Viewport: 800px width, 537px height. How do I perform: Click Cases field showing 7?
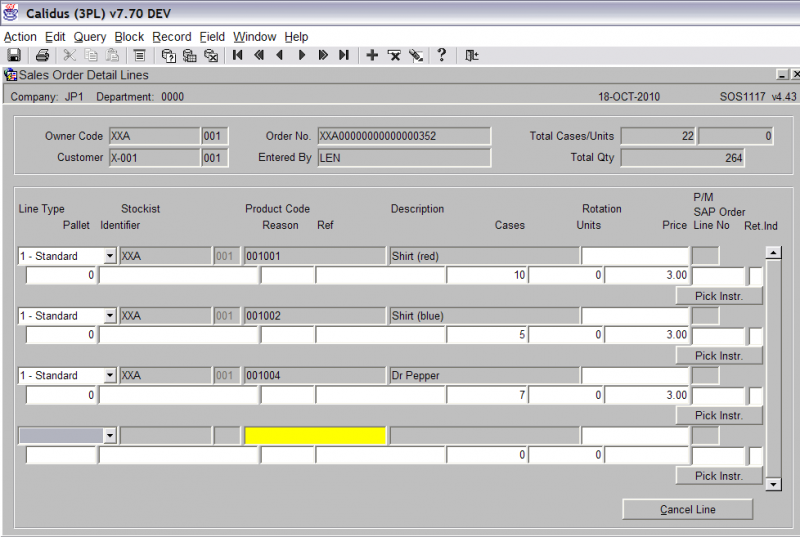(487, 395)
